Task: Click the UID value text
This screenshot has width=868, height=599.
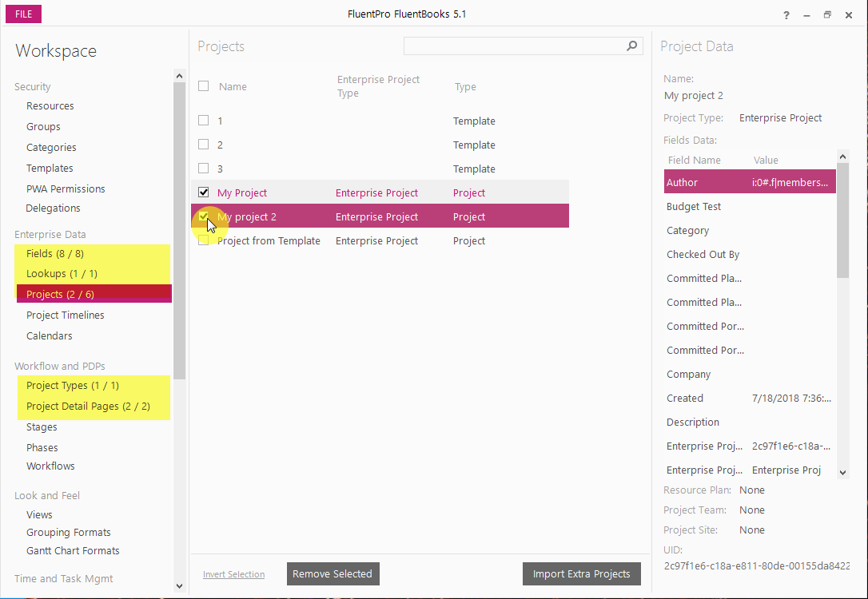Action: [757, 565]
